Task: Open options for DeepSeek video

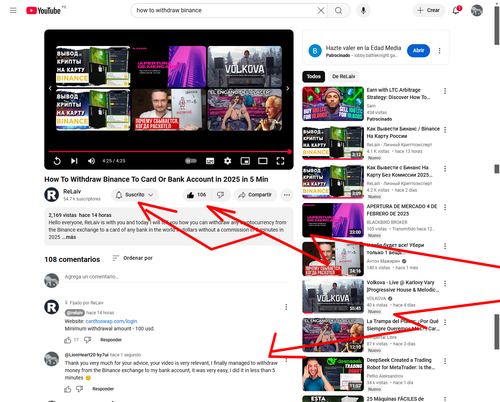Action: pyautogui.click(x=445, y=361)
